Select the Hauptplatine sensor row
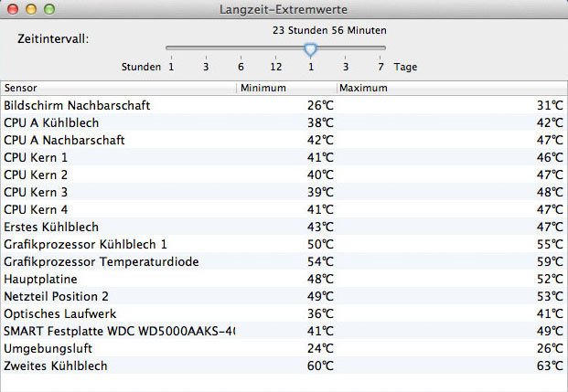Screen dimensions: 568x392 coord(284,279)
